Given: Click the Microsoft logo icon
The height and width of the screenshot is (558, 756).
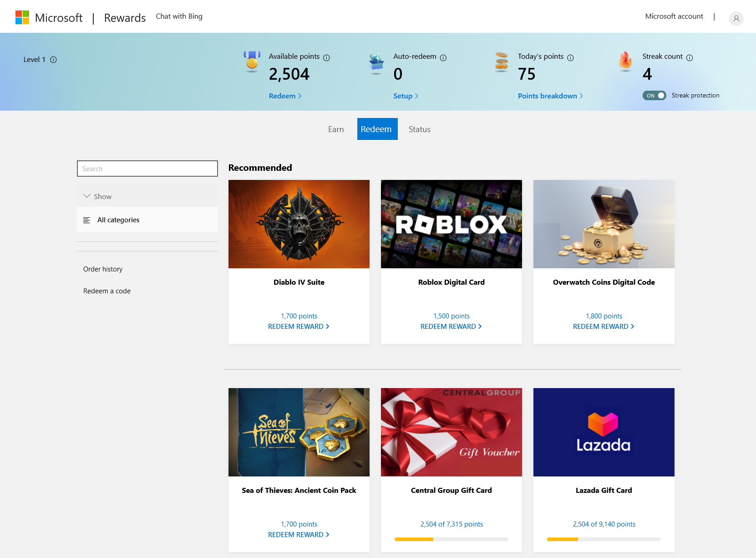Looking at the screenshot, I should (22, 17).
